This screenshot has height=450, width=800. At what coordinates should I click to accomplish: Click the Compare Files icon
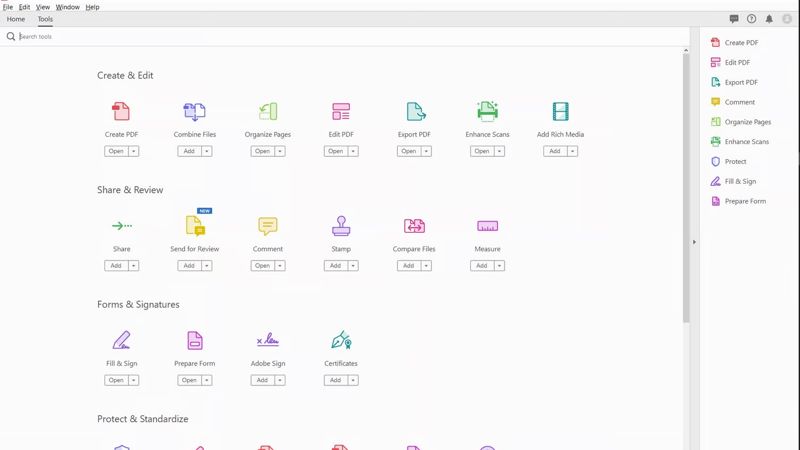(414, 226)
